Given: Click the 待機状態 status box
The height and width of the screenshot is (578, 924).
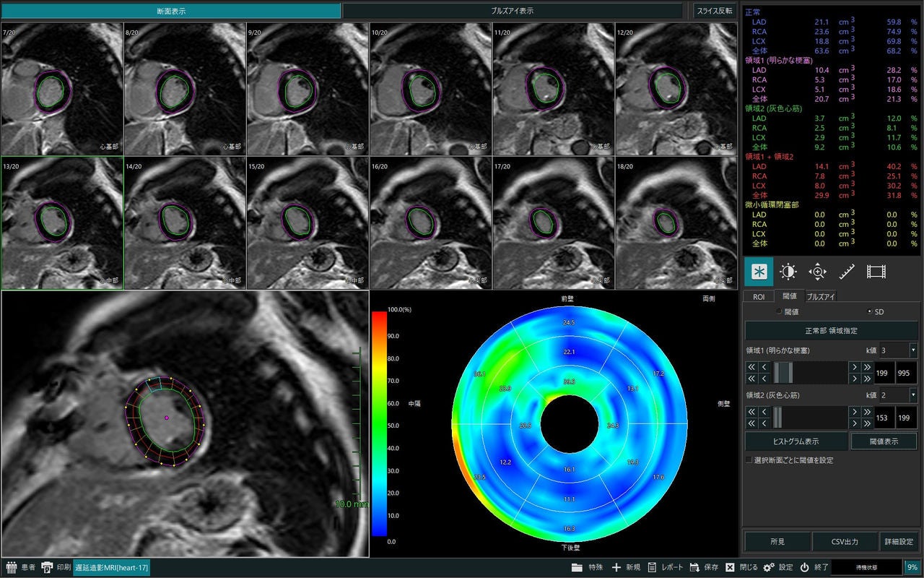Looking at the screenshot, I should tap(866, 567).
